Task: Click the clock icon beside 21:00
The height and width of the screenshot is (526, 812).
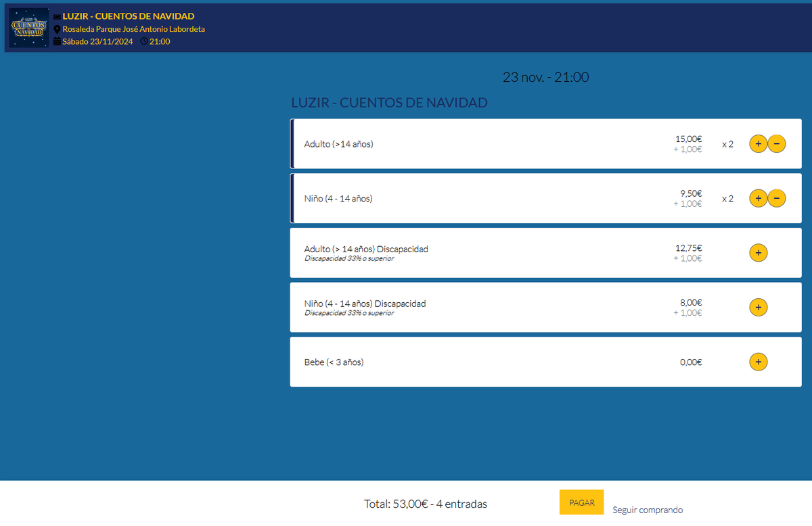Action: point(143,41)
